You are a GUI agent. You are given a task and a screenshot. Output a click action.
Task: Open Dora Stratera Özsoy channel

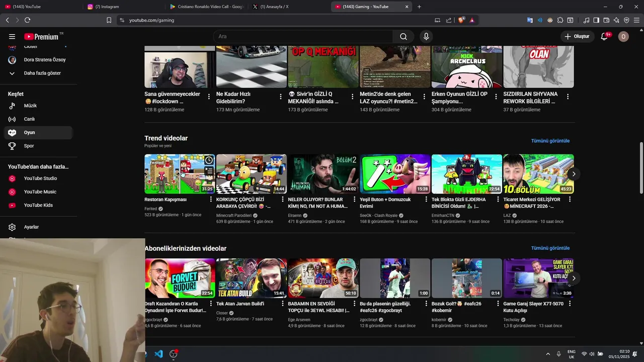[x=38, y=60]
